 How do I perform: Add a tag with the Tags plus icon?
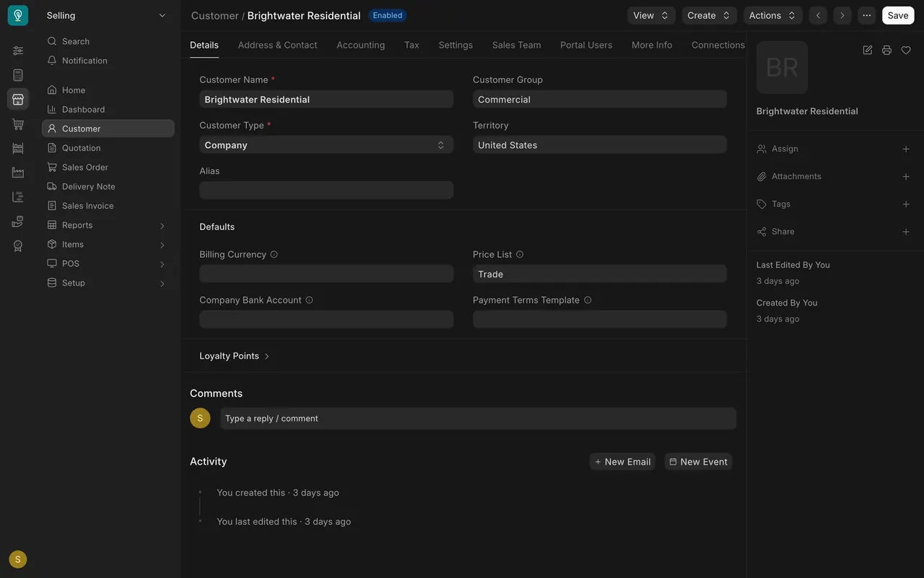906,204
